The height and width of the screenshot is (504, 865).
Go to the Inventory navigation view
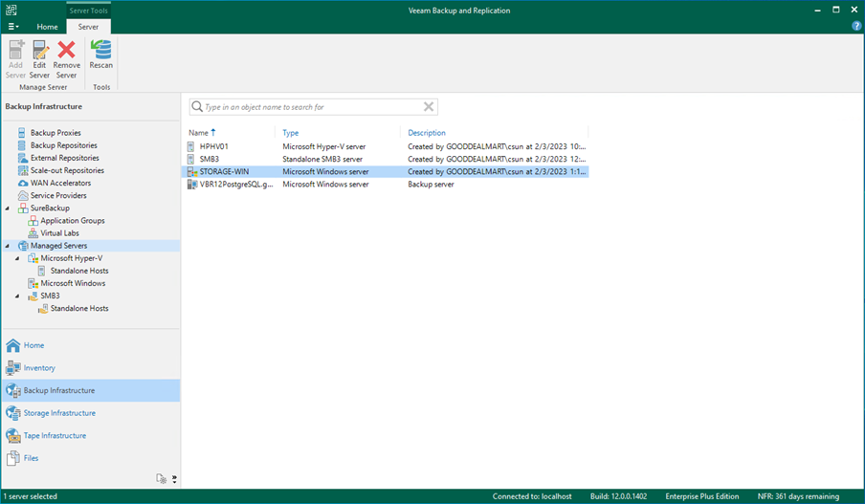91,368
